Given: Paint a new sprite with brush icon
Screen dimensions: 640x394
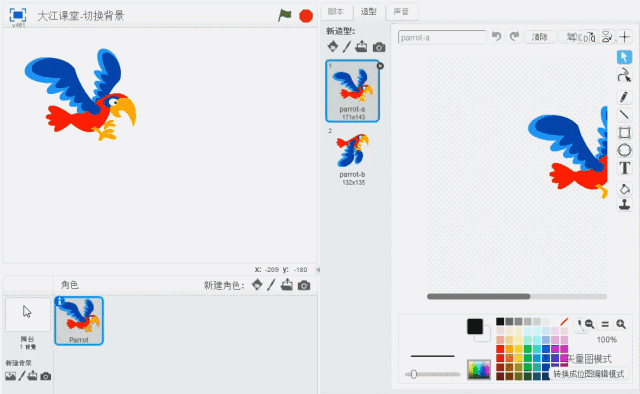Looking at the screenshot, I should pyautogui.click(x=271, y=285).
